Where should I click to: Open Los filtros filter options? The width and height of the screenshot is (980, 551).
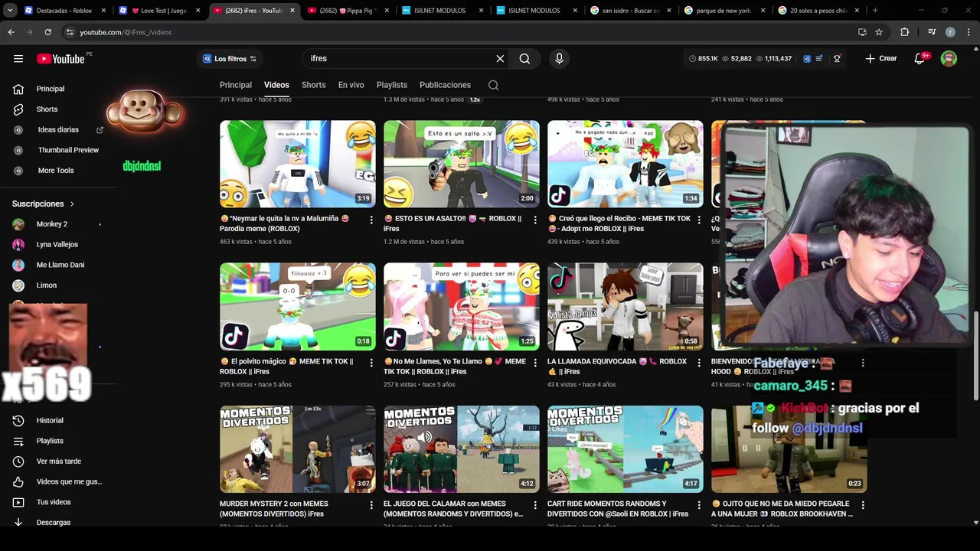230,59
